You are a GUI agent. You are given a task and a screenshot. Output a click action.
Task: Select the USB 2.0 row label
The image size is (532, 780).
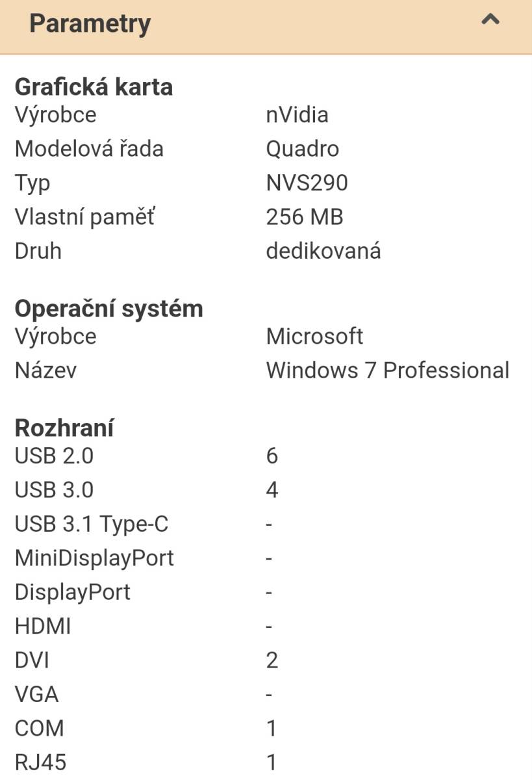pos(54,456)
